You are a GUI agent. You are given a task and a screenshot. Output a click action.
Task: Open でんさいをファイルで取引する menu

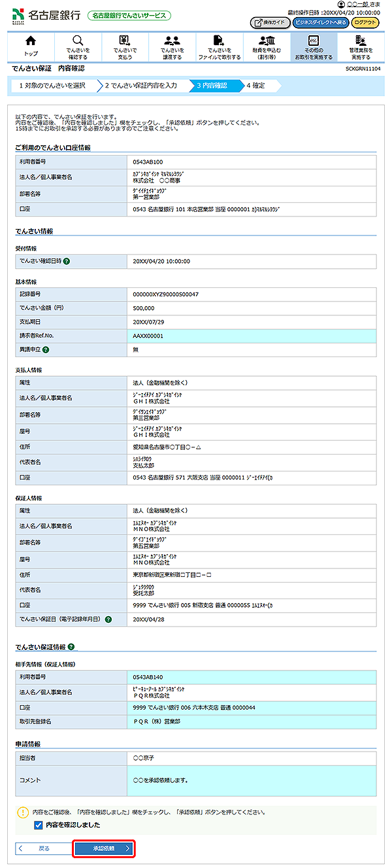tap(219, 46)
